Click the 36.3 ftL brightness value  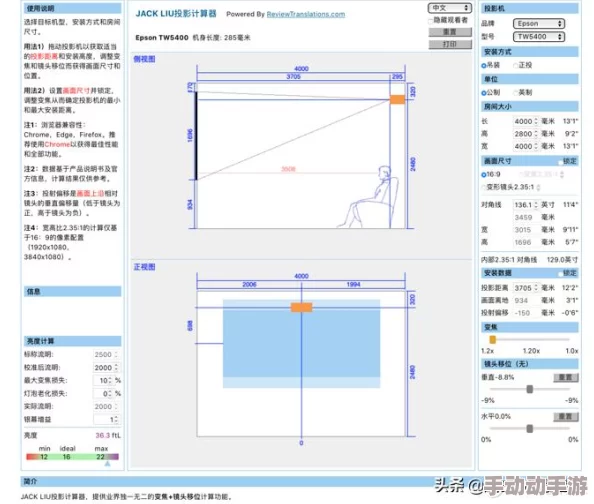tap(108, 436)
